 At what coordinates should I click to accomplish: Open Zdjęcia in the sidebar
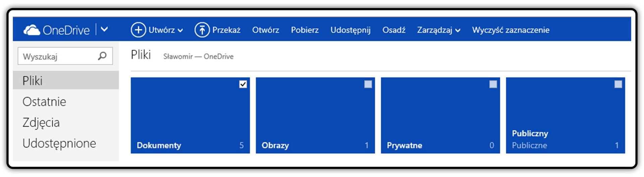[x=41, y=122]
